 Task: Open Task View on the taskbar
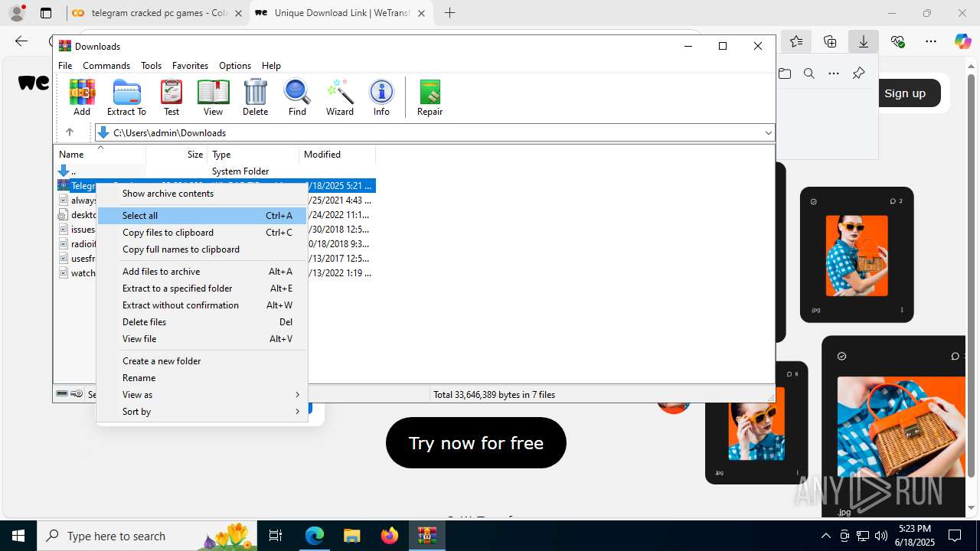pyautogui.click(x=276, y=536)
